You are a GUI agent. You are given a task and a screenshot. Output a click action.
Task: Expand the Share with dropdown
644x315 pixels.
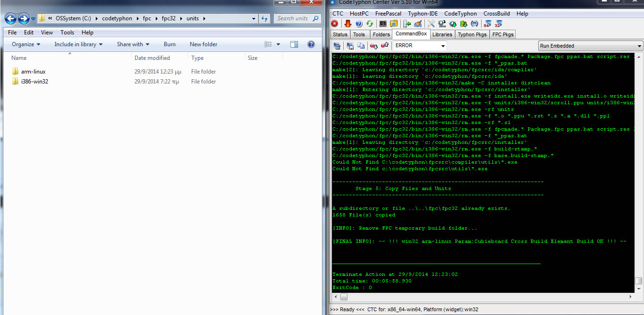[x=133, y=44]
